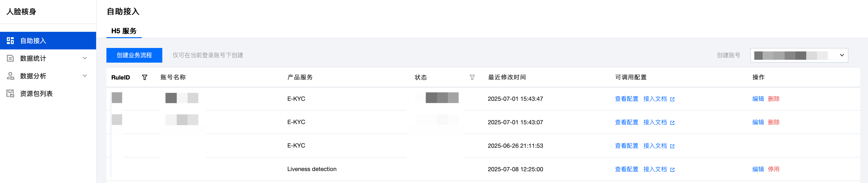Click 停用 for the Liveness detection rule

click(773, 169)
